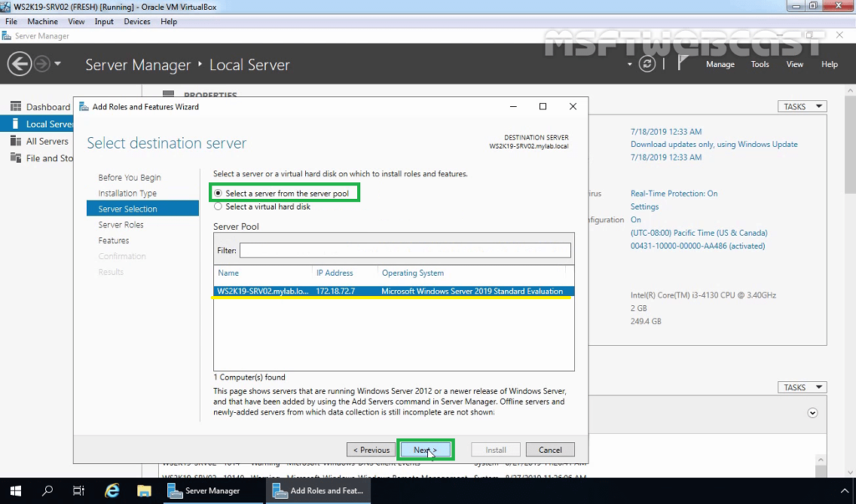Click the Pacific Time zone link
Image resolution: width=856 pixels, height=504 pixels.
point(699,232)
